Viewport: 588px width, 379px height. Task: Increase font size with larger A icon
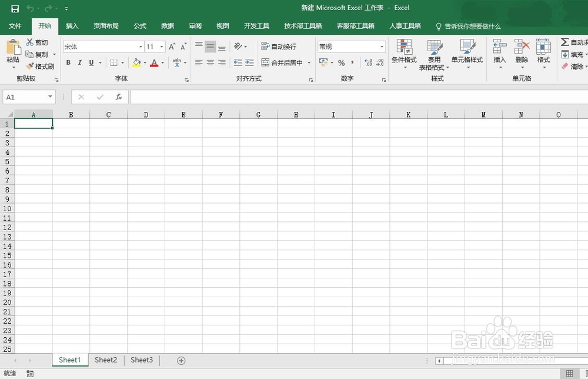pyautogui.click(x=172, y=46)
